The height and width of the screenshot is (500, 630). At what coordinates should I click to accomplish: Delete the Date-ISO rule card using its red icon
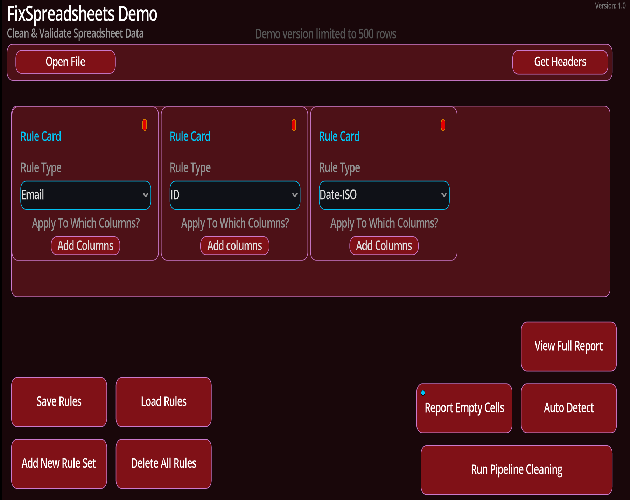point(443,125)
